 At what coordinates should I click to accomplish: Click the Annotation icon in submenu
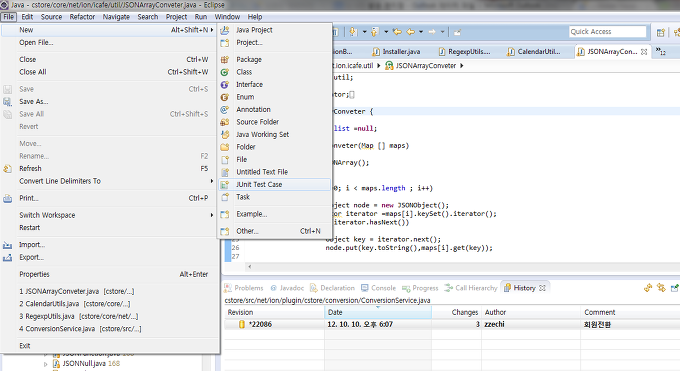click(225, 110)
